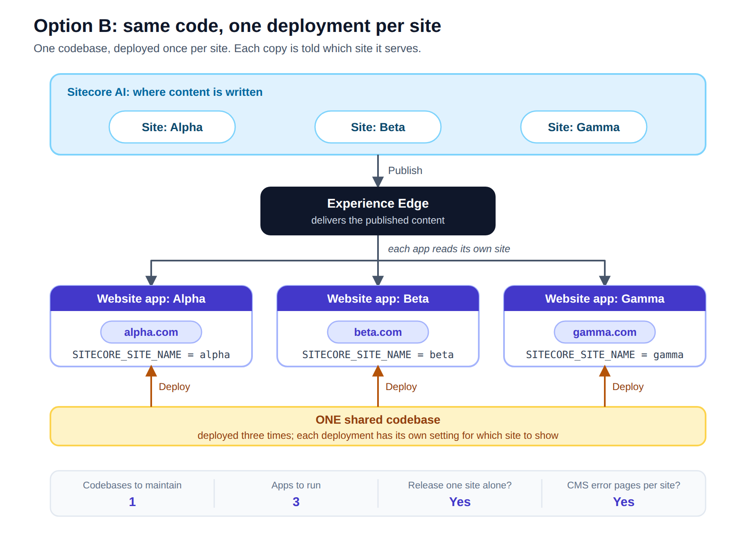Image resolution: width=756 pixels, height=538 pixels.
Task: Select the Experience Edge box
Action: coord(378,211)
